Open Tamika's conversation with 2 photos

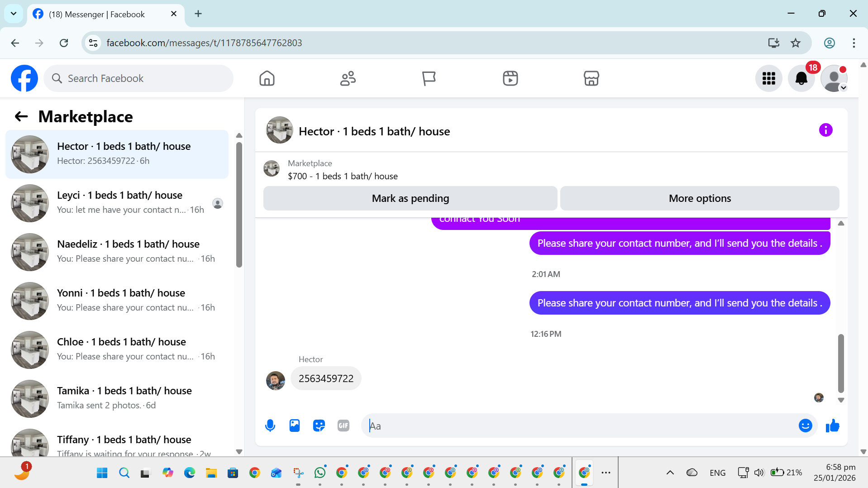tap(117, 398)
